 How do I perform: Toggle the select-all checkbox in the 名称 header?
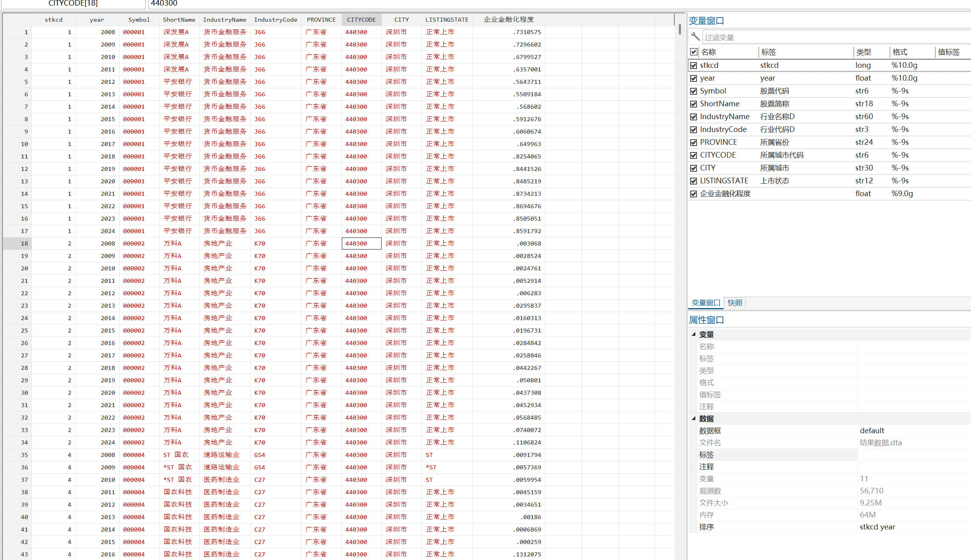pyautogui.click(x=694, y=52)
